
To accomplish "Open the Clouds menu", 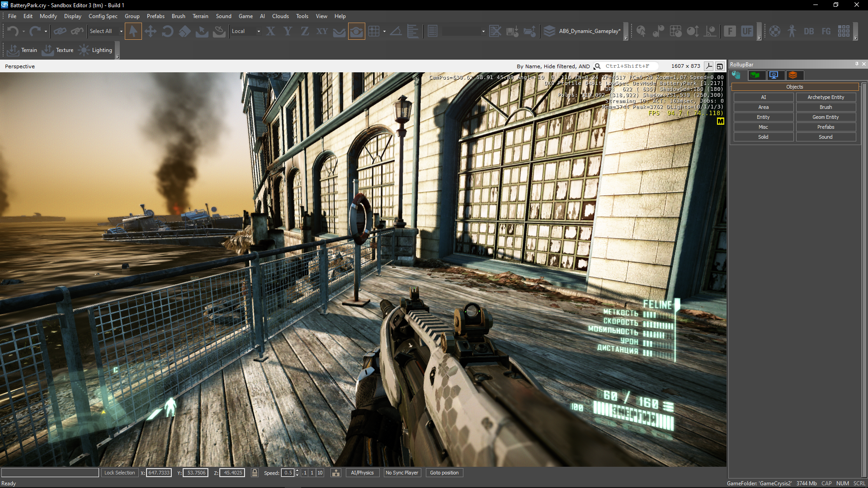I will pyautogui.click(x=280, y=16).
